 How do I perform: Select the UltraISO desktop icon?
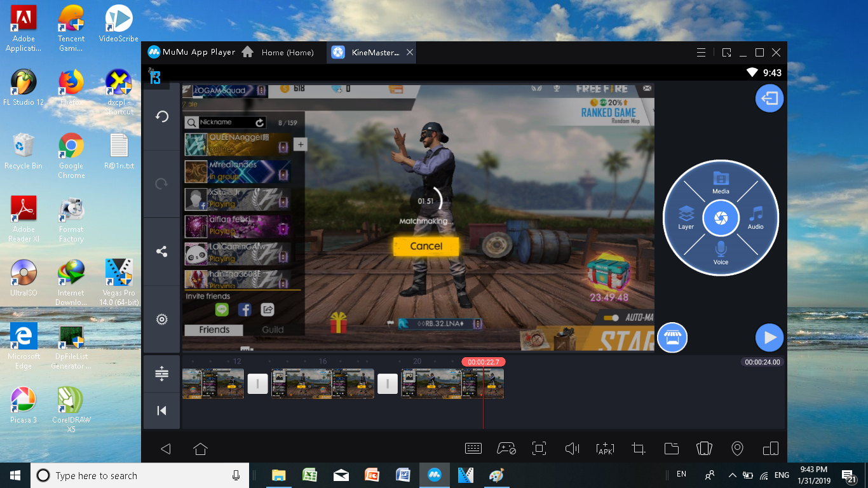point(24,278)
